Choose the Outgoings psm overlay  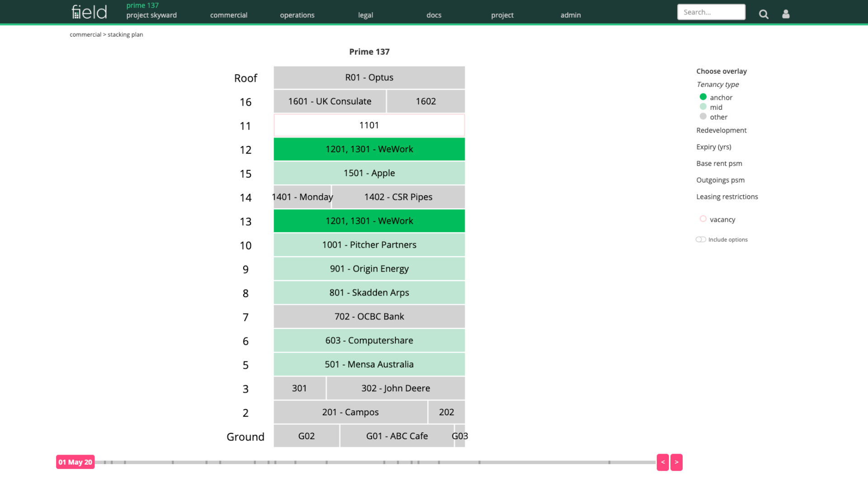[720, 180]
